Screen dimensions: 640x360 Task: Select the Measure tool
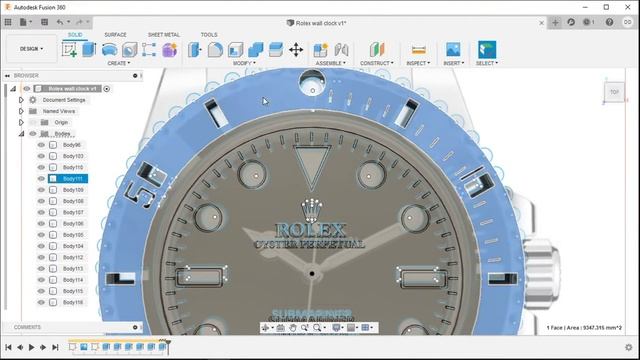point(418,50)
